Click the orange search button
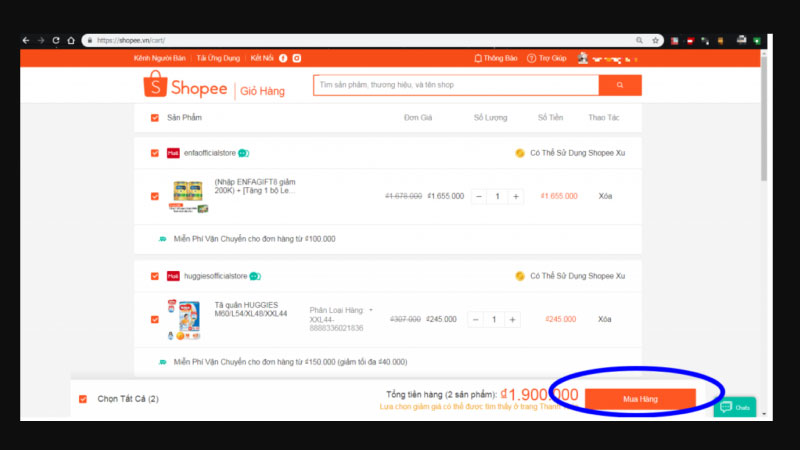This screenshot has width=800, height=450. 620,85
